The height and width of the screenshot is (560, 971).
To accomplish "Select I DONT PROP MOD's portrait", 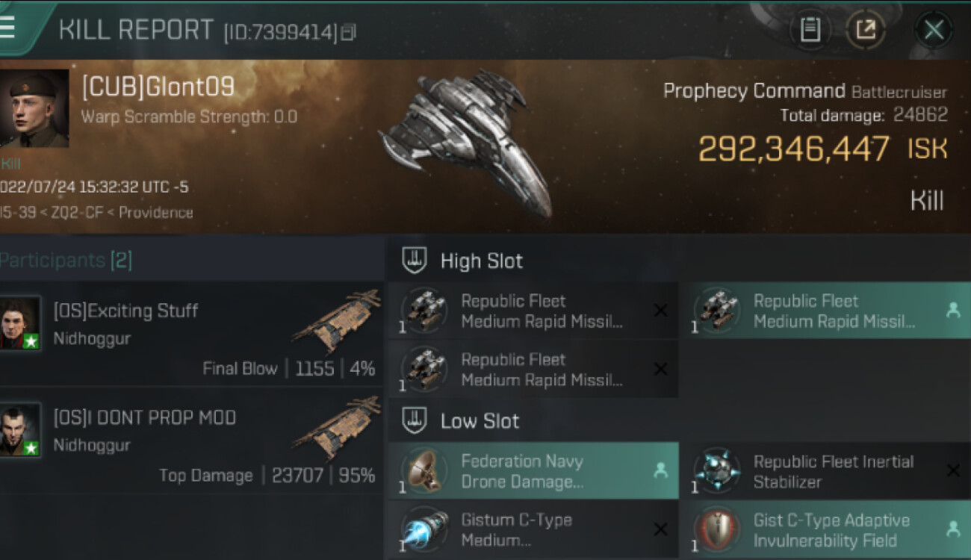I will (20, 429).
